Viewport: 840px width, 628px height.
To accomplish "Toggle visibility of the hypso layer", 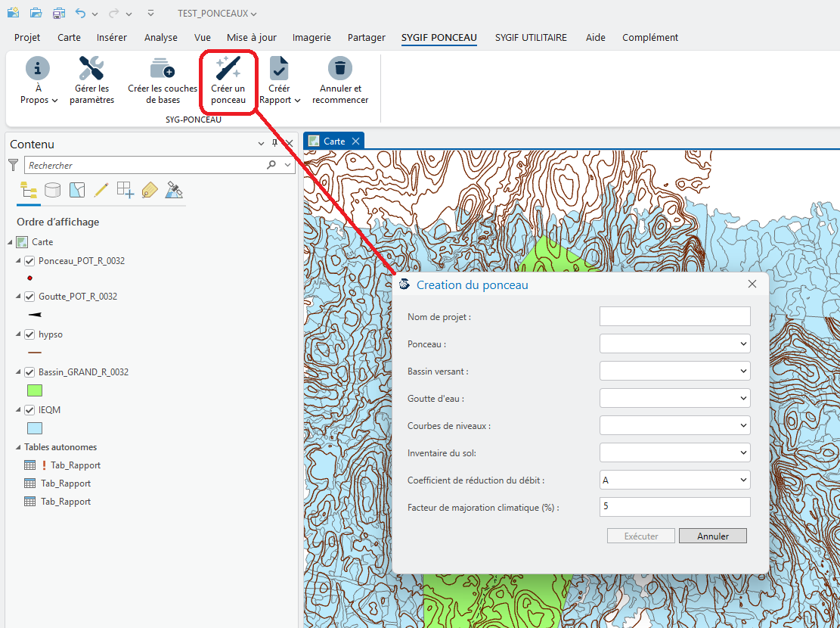I will tap(30, 334).
